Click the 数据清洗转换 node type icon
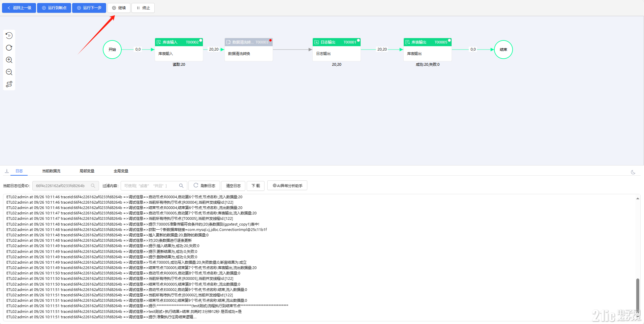Screen dimensions: 644x324 click(x=228, y=42)
